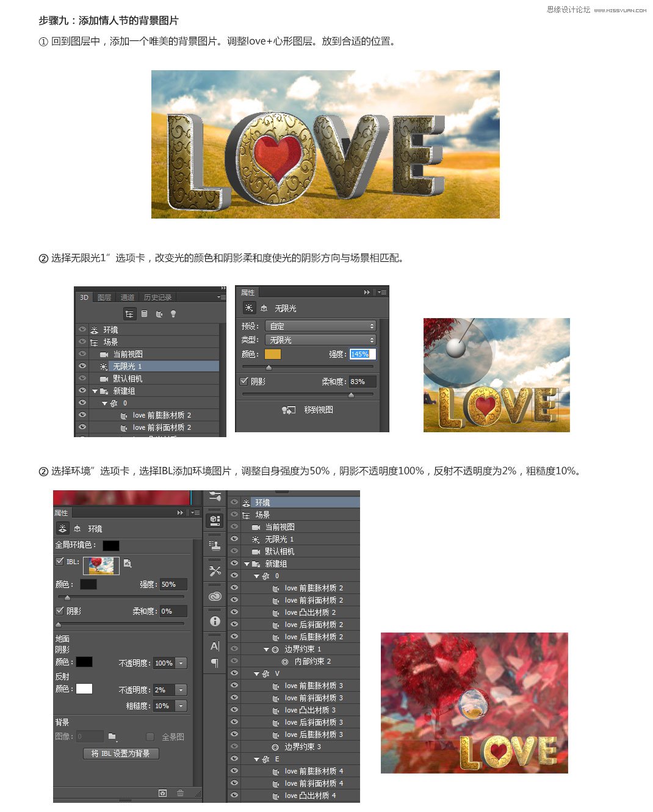Viewport: 653px width, 812px height.
Task: Open coordinates cube icon in 环境 properties
Action: click(x=78, y=529)
